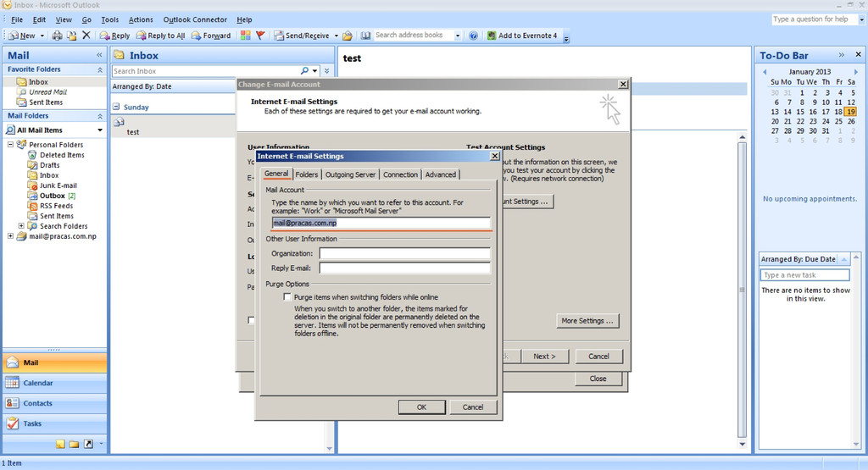Viewport: 868px width, 470px height.
Task: Open the View menu
Action: 64,19
